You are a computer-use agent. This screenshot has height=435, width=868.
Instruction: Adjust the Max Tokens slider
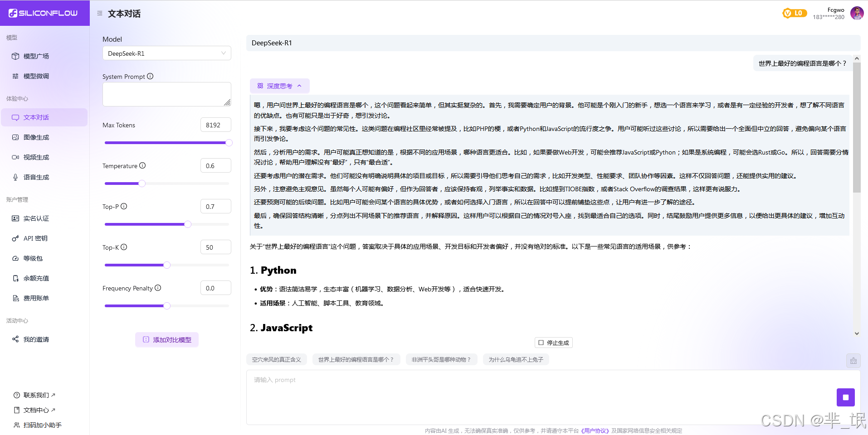point(229,143)
